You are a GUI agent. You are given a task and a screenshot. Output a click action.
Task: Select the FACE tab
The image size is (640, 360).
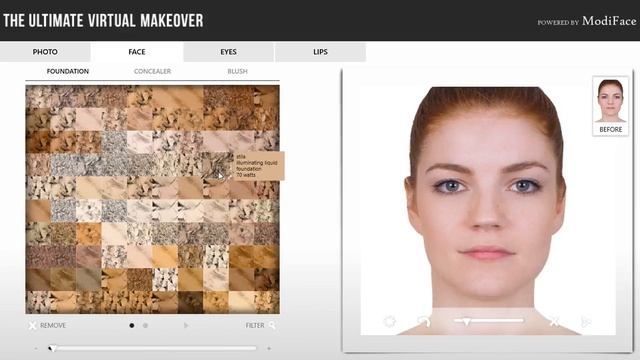[x=137, y=52]
